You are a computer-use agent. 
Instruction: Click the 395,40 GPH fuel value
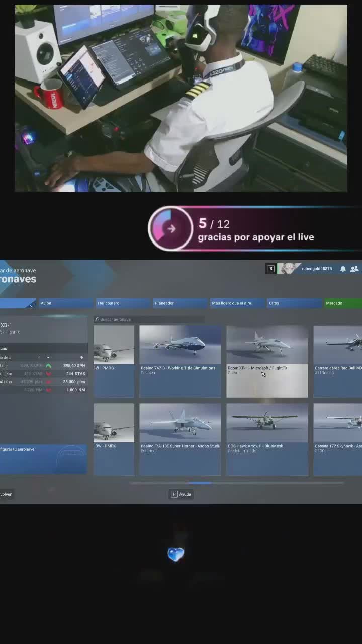point(74,366)
